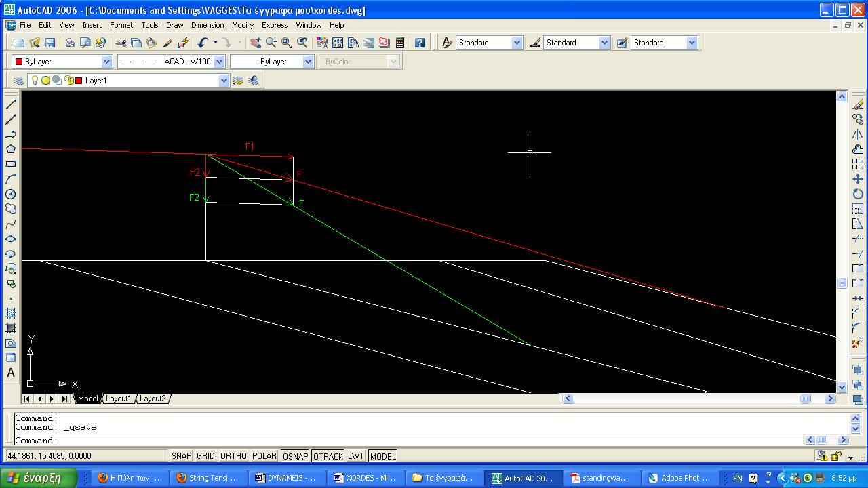868x488 pixels.
Task: Click the Pan Realtime icon
Action: click(256, 43)
